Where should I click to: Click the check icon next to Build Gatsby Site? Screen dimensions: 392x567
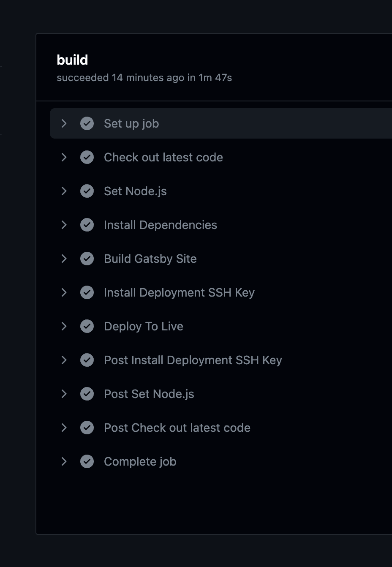coord(87,259)
